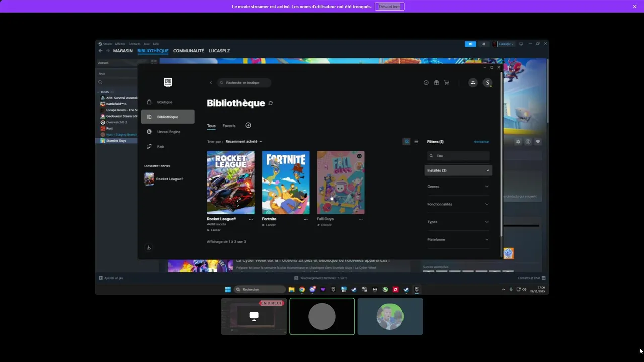Open the Steam notifications bell
Screen dimensions: 644x362
click(484, 44)
